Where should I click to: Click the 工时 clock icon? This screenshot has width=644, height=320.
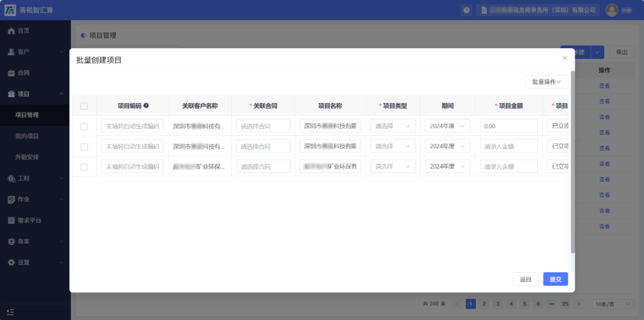pos(11,178)
